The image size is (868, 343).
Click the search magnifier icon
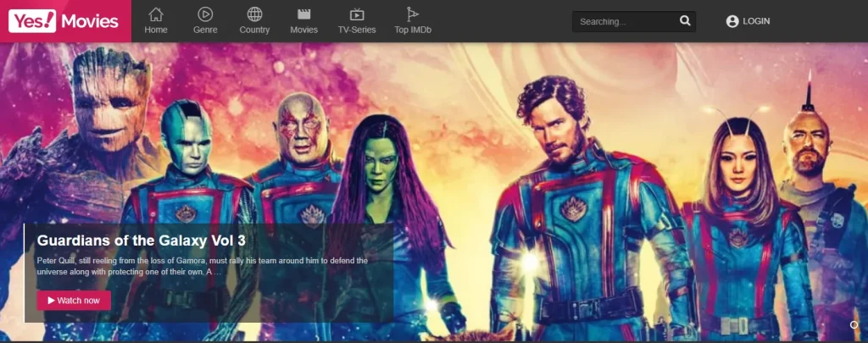tap(685, 21)
